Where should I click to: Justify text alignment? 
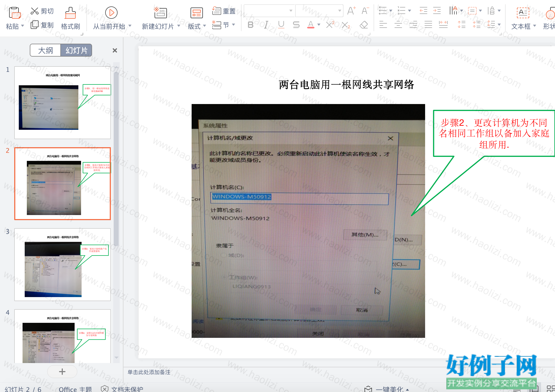[x=428, y=25]
